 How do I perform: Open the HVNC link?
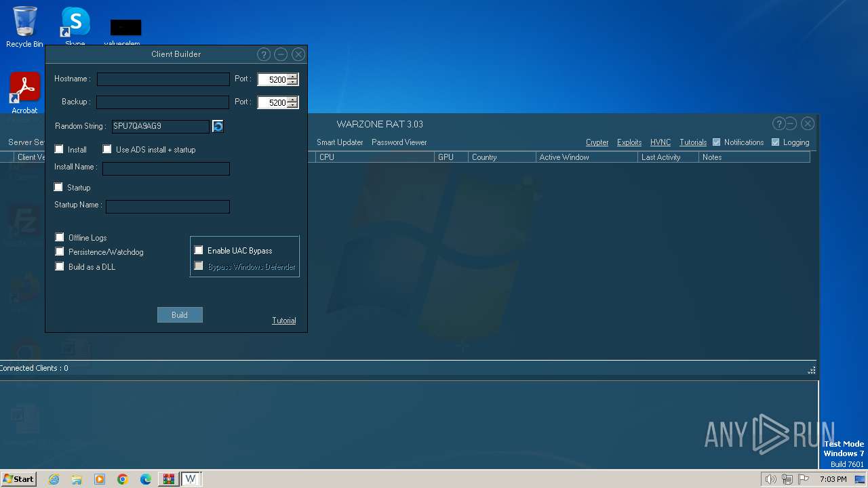point(660,142)
